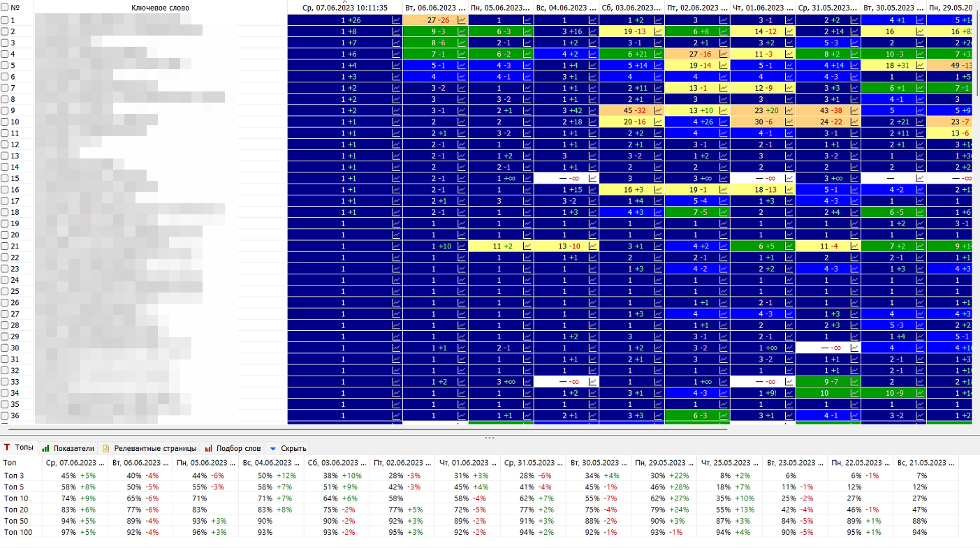Sort by the Ключевое слово column header
The height and width of the screenshot is (548, 980).
click(160, 8)
